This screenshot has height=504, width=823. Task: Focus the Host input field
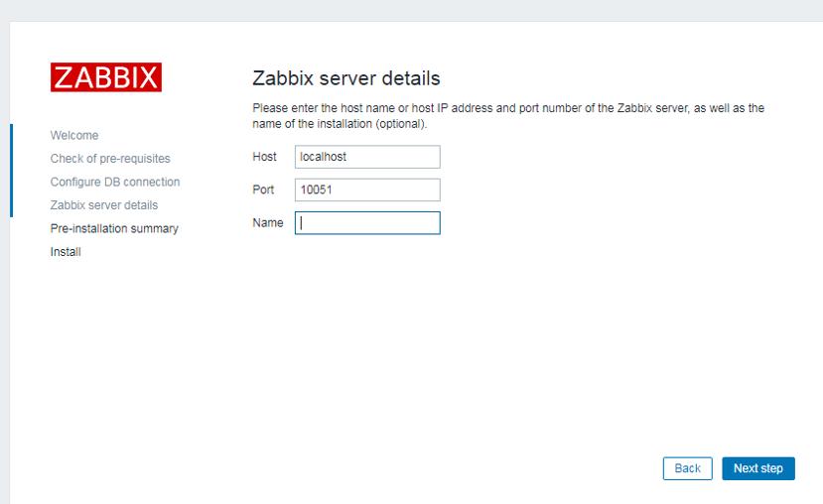367,157
